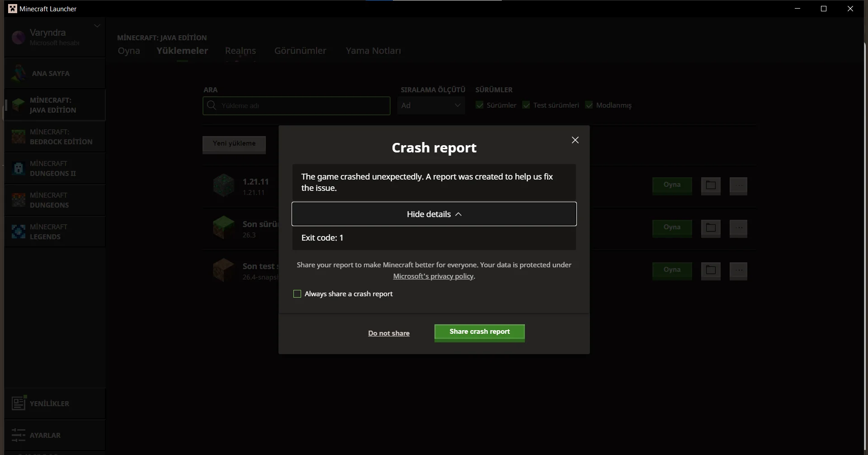Open more options for 26.4-snapshot installation

pyautogui.click(x=739, y=270)
